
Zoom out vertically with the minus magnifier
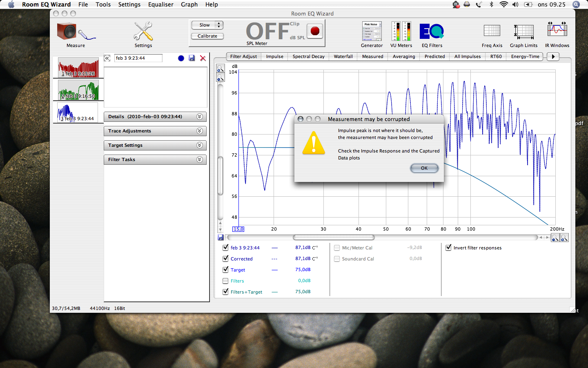pyautogui.click(x=220, y=78)
